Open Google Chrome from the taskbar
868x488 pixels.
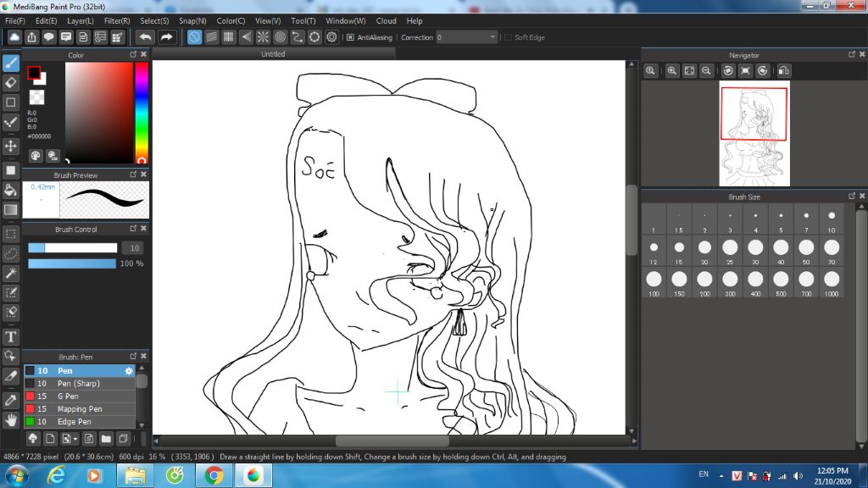214,475
